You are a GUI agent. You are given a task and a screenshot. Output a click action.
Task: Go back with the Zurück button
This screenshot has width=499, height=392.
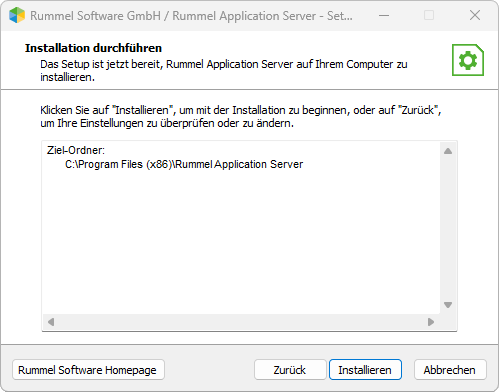290,369
